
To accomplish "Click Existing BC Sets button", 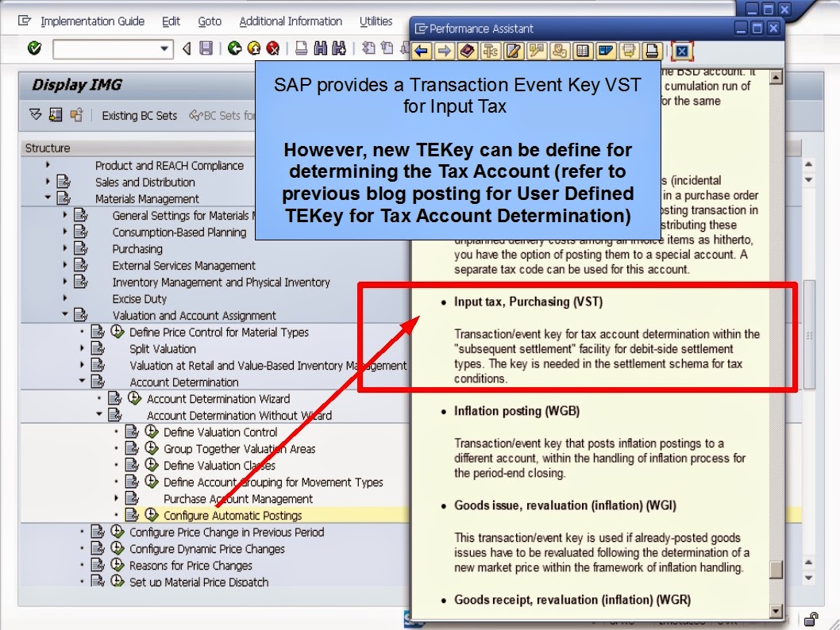I will click(x=139, y=116).
